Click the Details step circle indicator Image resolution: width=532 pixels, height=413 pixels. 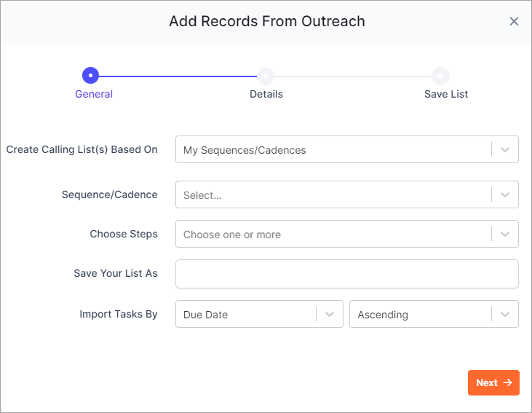pos(266,76)
